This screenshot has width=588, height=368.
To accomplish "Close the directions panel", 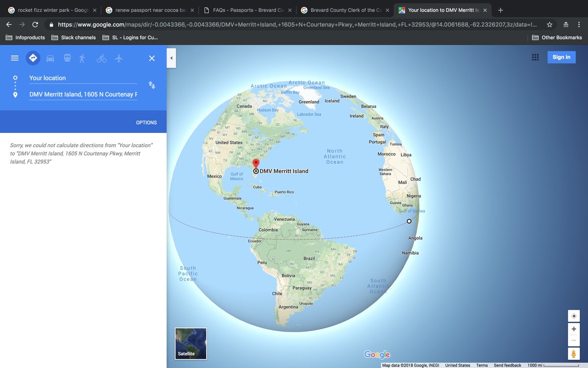I will [x=152, y=58].
